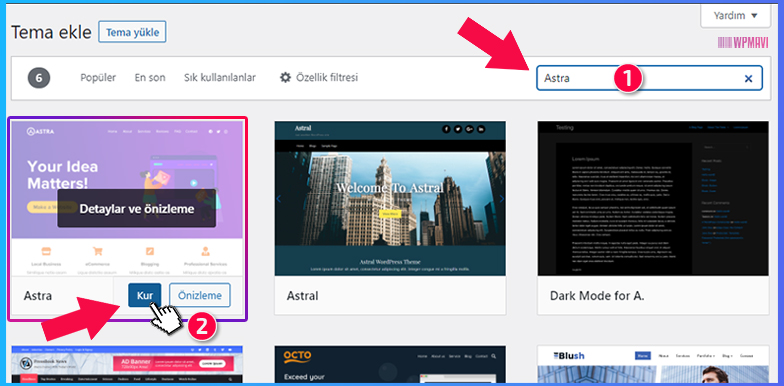The image size is (784, 386).
Task: Open the Yardım help dropdown
Action: pos(735,16)
